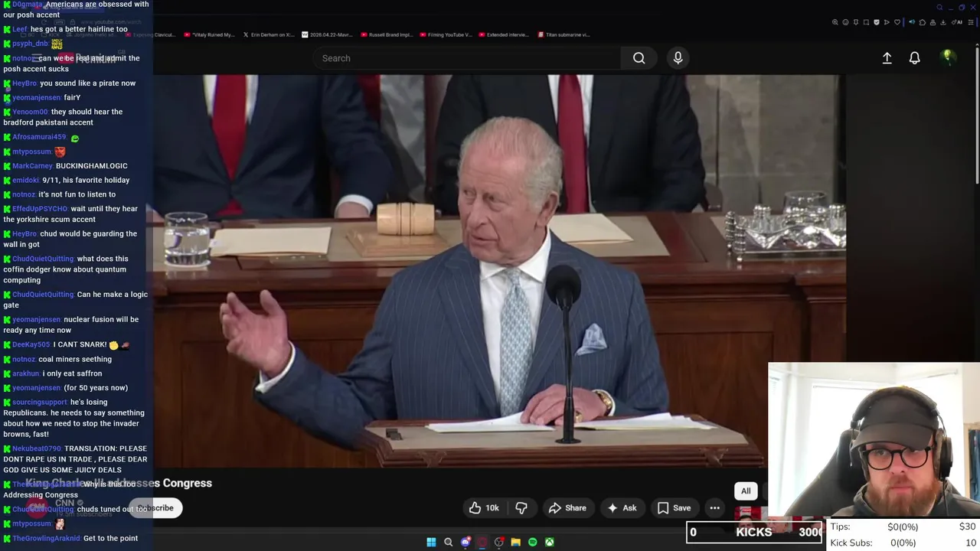Open YouTube notifications bell

pos(914,58)
